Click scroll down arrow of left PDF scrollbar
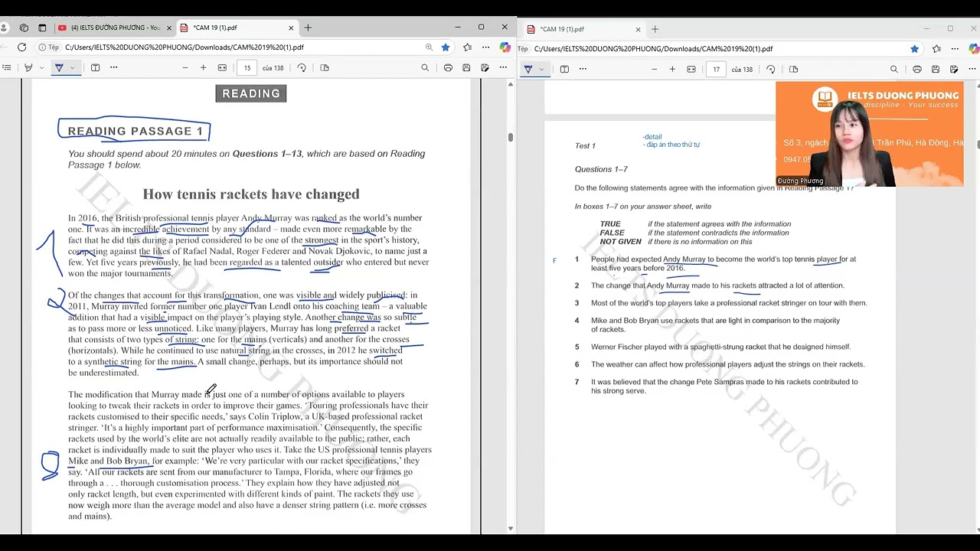Image resolution: width=980 pixels, height=551 pixels. [x=511, y=528]
